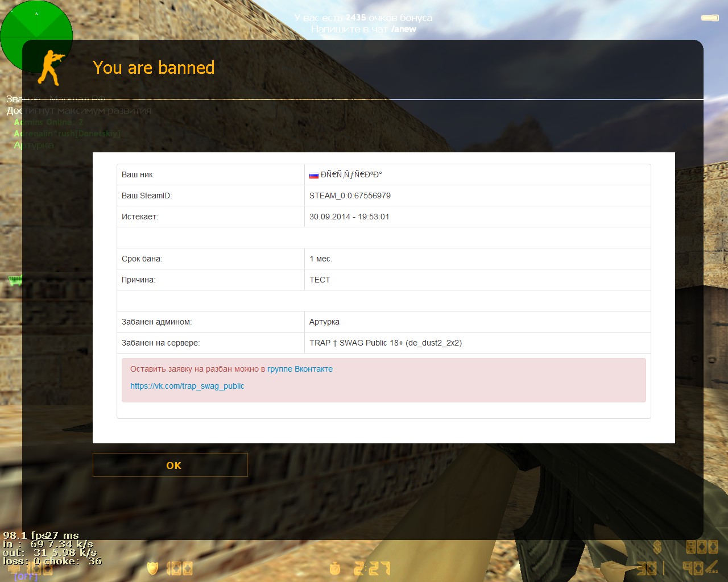The width and height of the screenshot is (728, 582).
Task: Click the OK button to dismiss the ban window
Action: pos(170,465)
